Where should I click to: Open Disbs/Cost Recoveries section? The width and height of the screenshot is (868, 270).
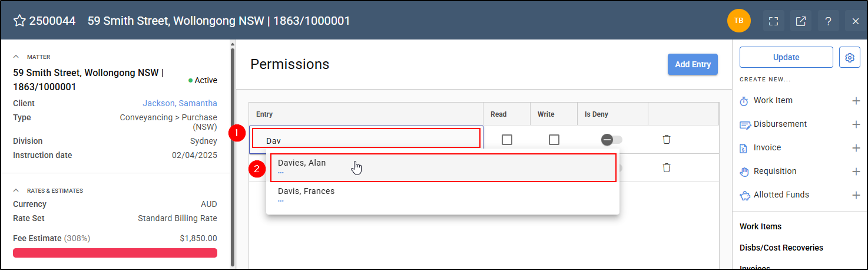781,248
